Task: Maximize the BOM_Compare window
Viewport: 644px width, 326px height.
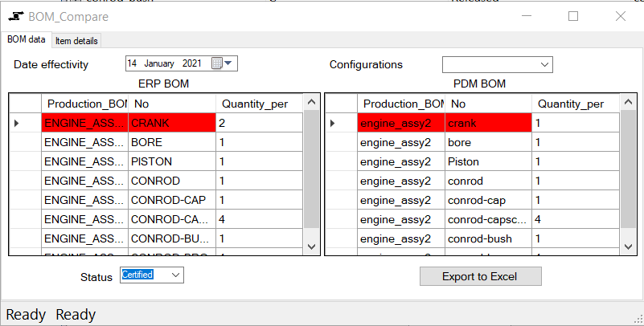Action: point(573,16)
